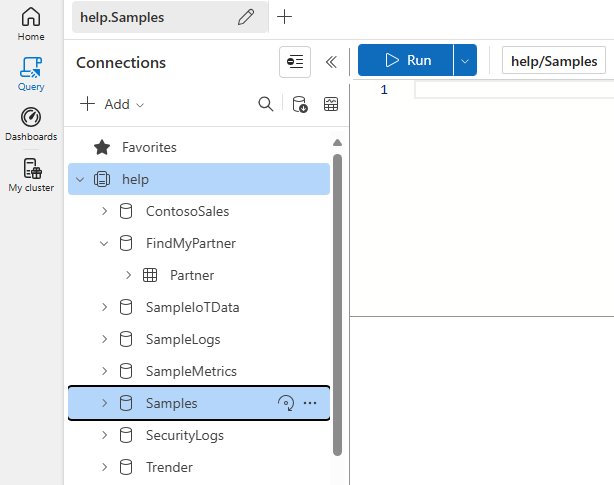Expand the ContosoSales database

pyautogui.click(x=104, y=211)
